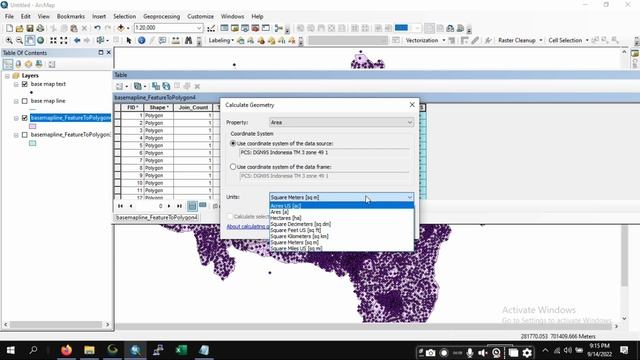Click Fixed Zoom Out icon
The height and width of the screenshot is (360, 640).
click(x=64, y=40)
